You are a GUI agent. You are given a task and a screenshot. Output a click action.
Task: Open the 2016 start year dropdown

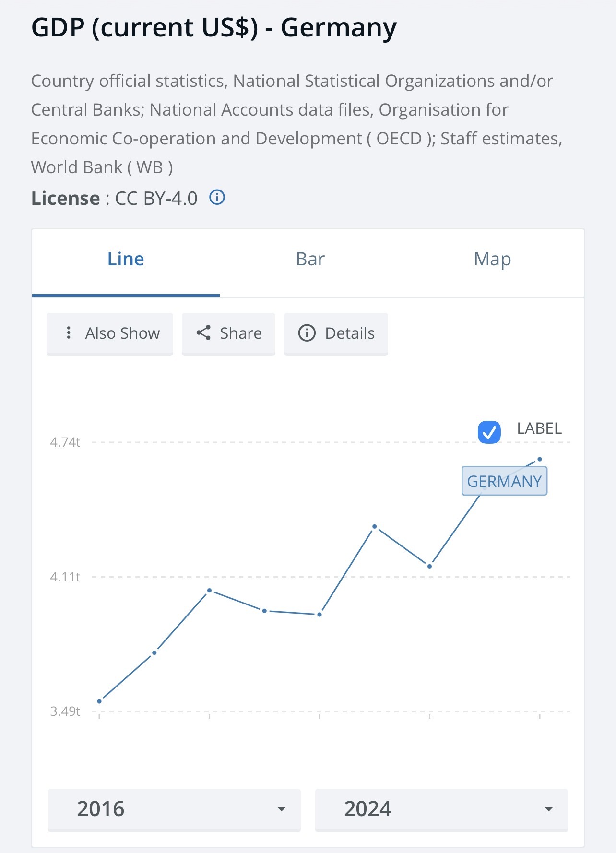(174, 809)
